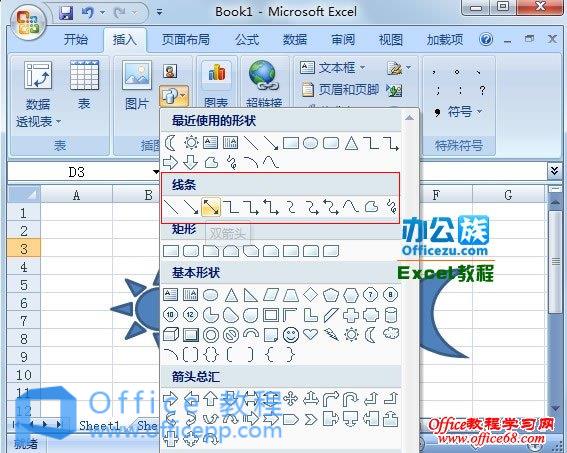Screen dimensions: 567x453
Task: Save the workbook via quick access toolbar
Action: [x=67, y=13]
